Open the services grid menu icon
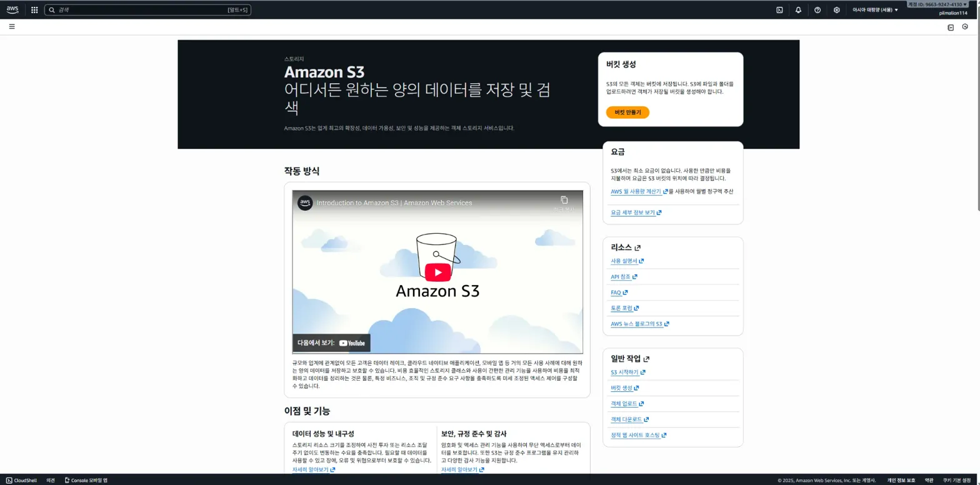 click(x=34, y=10)
